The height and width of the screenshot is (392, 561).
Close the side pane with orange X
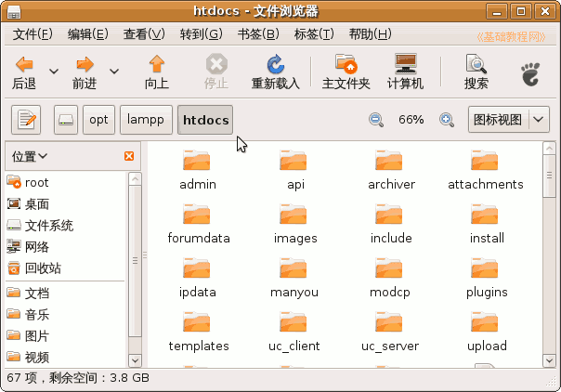click(x=129, y=156)
